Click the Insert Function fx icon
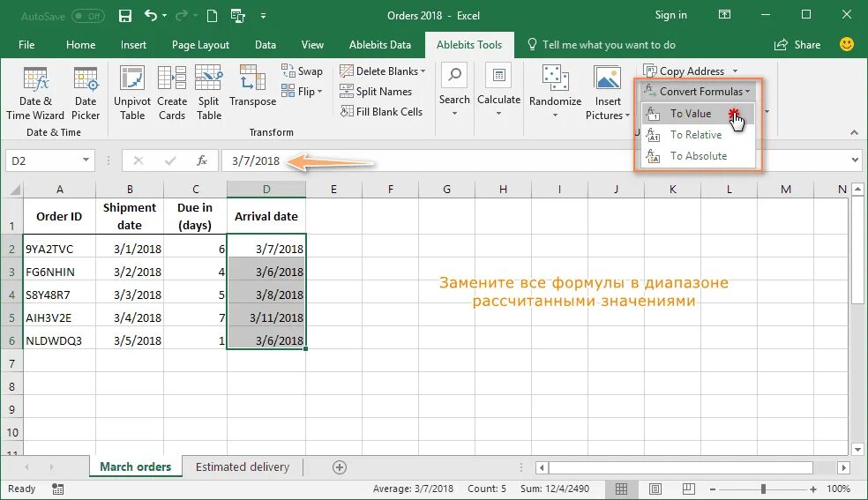The image size is (868, 500). (x=202, y=161)
